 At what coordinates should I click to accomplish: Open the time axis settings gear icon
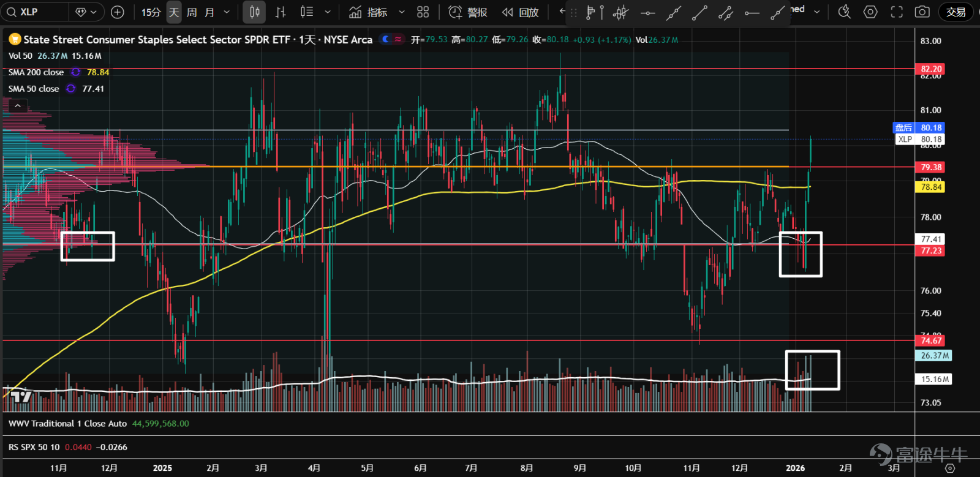[x=950, y=468]
